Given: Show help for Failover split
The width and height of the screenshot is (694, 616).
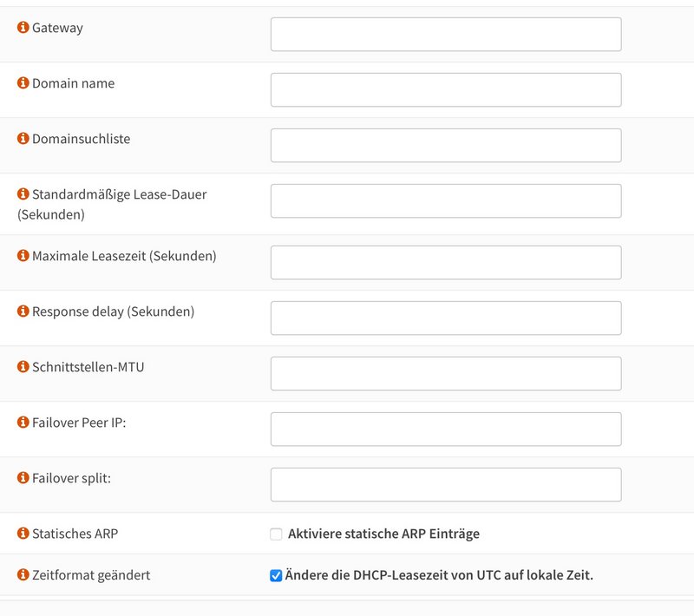Looking at the screenshot, I should (x=23, y=477).
